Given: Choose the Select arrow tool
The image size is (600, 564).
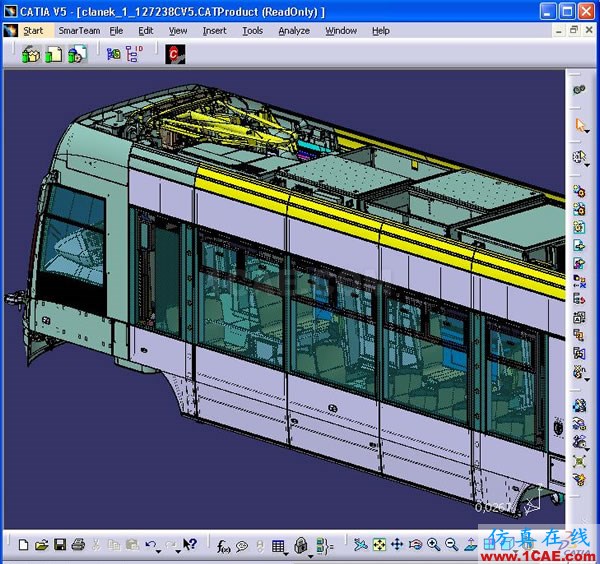Looking at the screenshot, I should (x=580, y=125).
